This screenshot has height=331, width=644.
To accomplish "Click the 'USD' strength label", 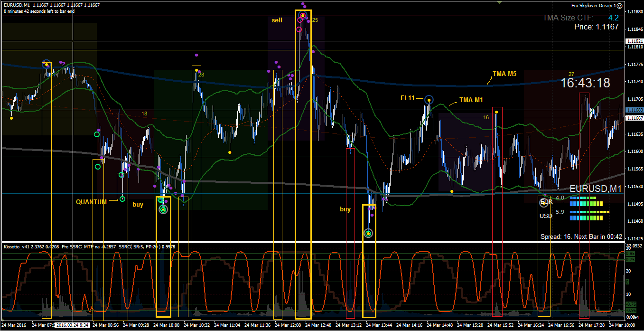I will coord(546,216).
